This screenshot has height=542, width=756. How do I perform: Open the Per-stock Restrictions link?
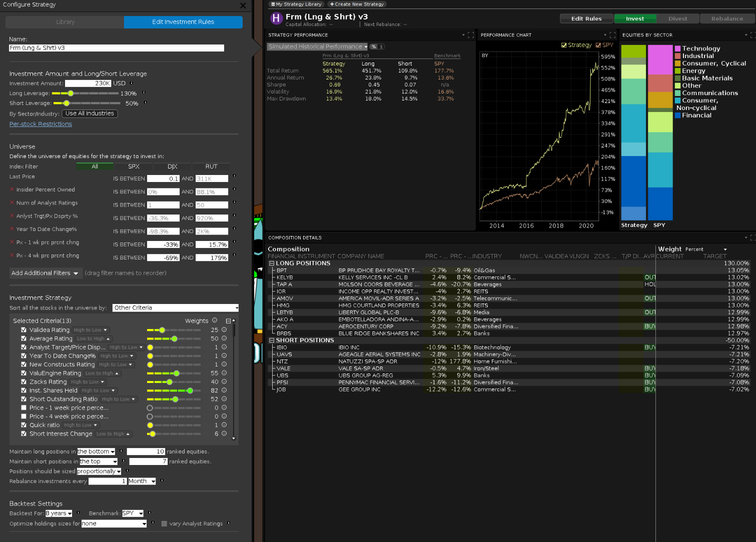click(x=41, y=124)
